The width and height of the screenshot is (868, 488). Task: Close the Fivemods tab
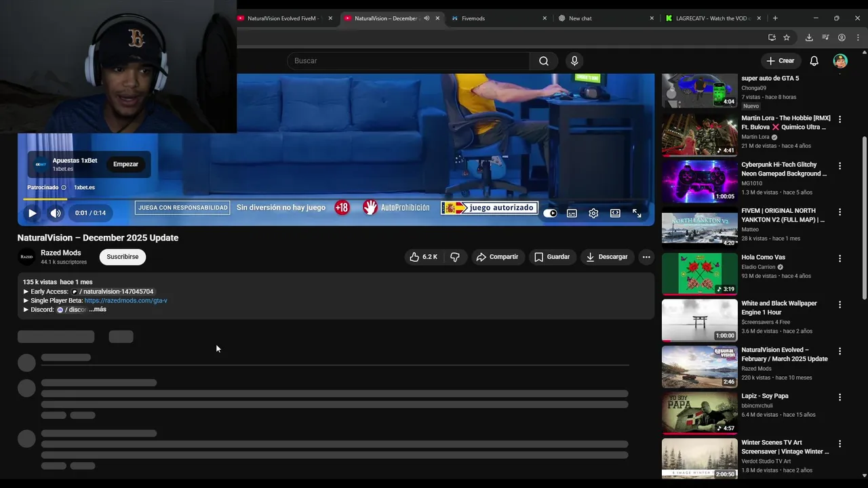pyautogui.click(x=545, y=18)
